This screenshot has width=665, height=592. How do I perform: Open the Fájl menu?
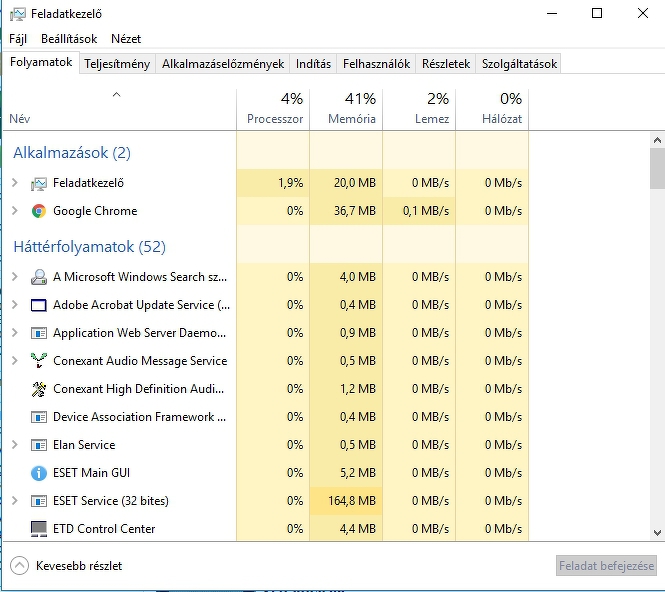point(18,39)
